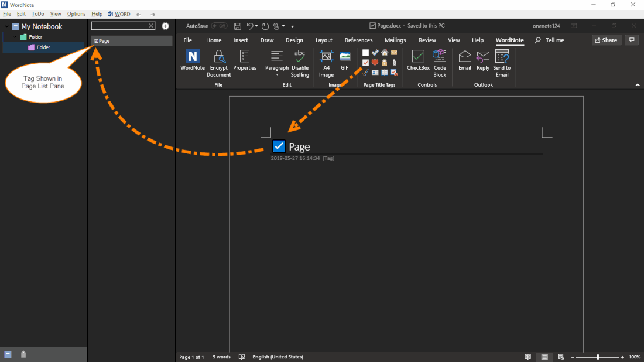Open the WordNote File menu
The image size is (644, 362).
coord(7,14)
